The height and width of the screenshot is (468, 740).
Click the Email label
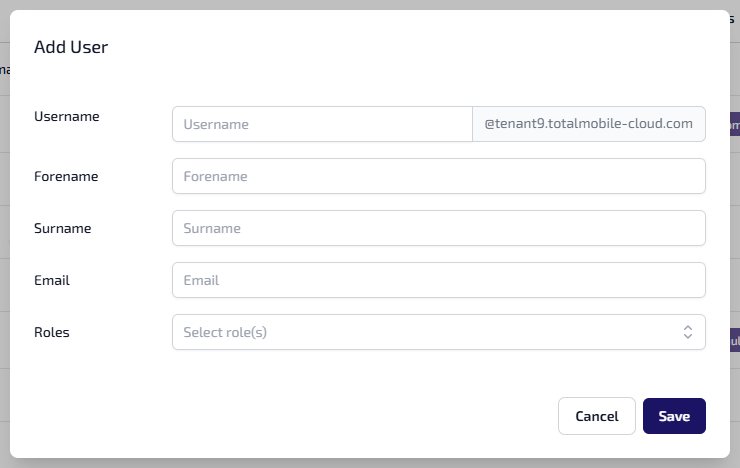[52, 280]
